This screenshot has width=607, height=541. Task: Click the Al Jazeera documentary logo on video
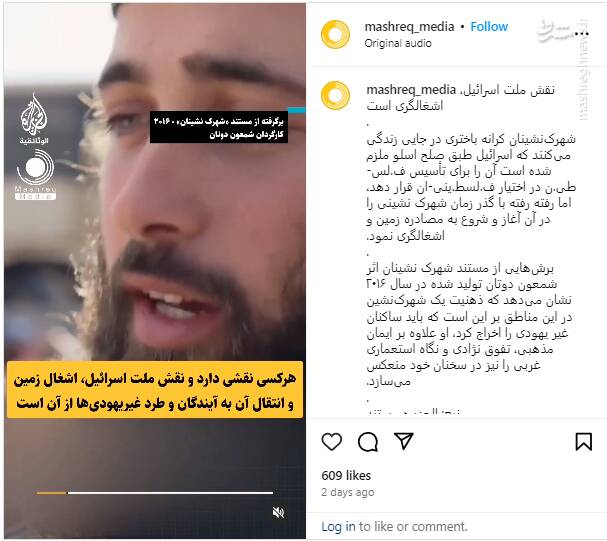click(x=34, y=118)
